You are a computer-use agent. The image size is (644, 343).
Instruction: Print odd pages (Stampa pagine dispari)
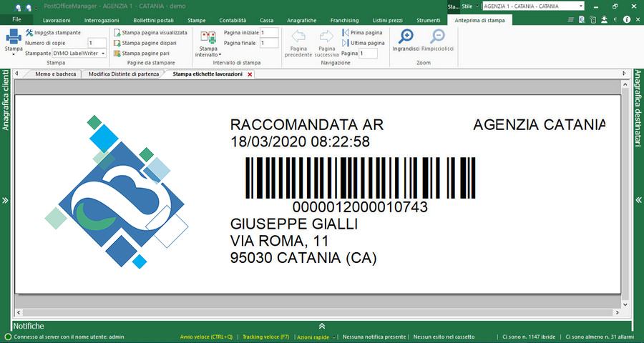click(145, 43)
